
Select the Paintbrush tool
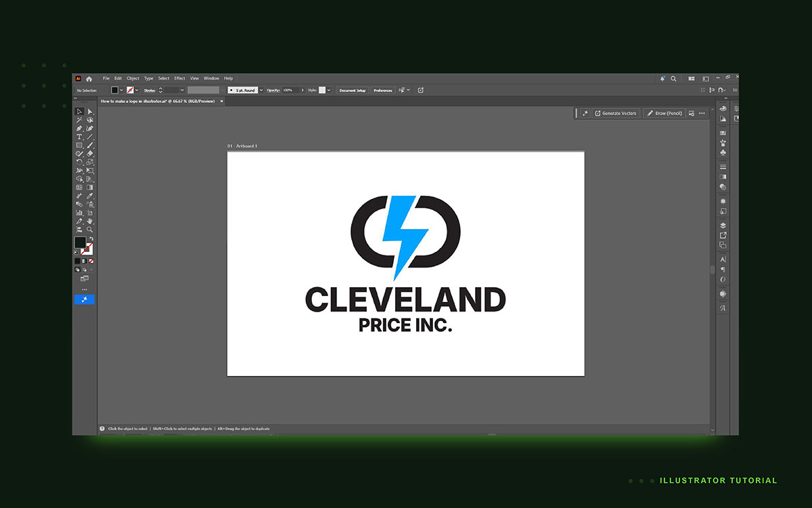90,145
